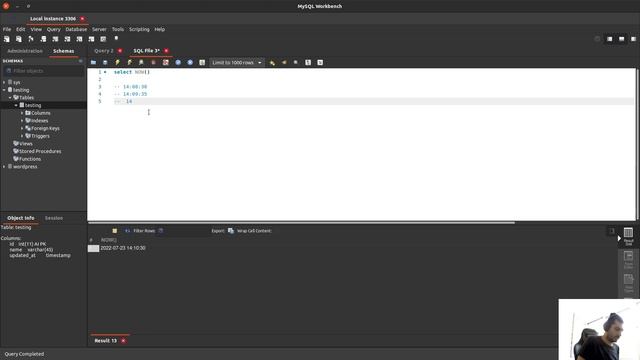Execute statement under the cursor
This screenshot has height=360, width=640.
pos(129,62)
